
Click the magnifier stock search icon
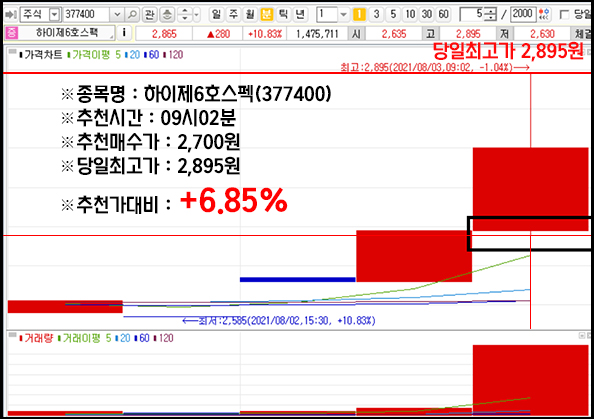(x=132, y=15)
